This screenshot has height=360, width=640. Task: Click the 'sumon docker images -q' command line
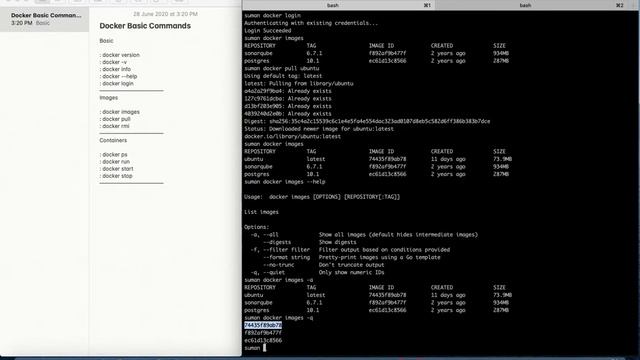click(x=279, y=318)
